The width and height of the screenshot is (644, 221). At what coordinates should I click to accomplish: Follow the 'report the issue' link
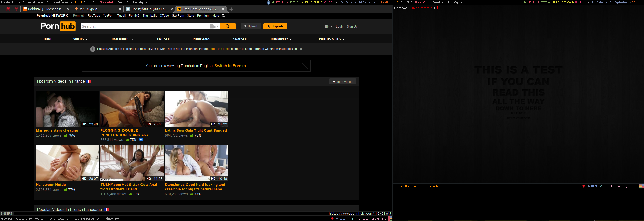tap(220, 49)
